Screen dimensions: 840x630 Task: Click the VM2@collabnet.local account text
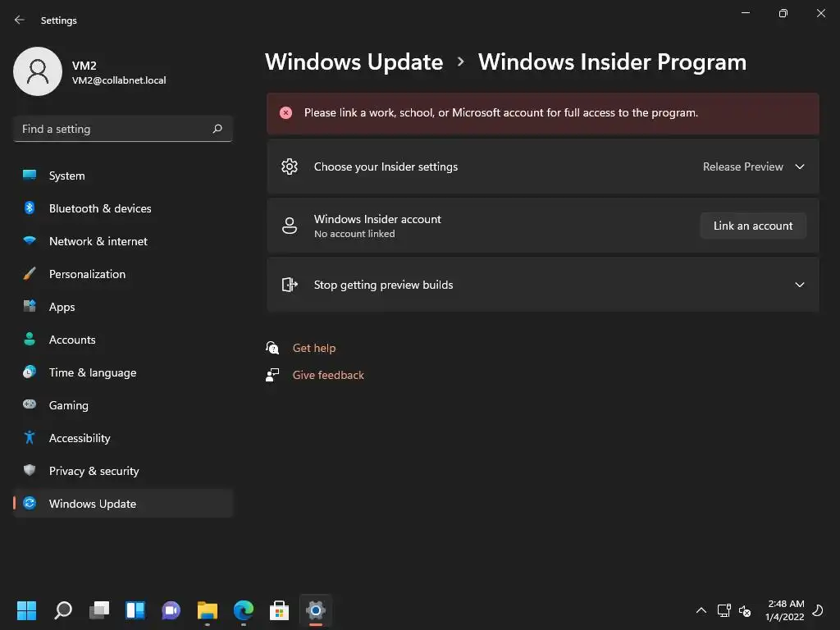click(x=119, y=80)
